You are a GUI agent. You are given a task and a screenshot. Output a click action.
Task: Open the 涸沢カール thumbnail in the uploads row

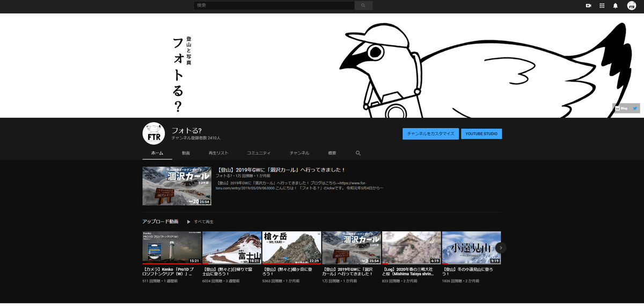click(x=352, y=248)
